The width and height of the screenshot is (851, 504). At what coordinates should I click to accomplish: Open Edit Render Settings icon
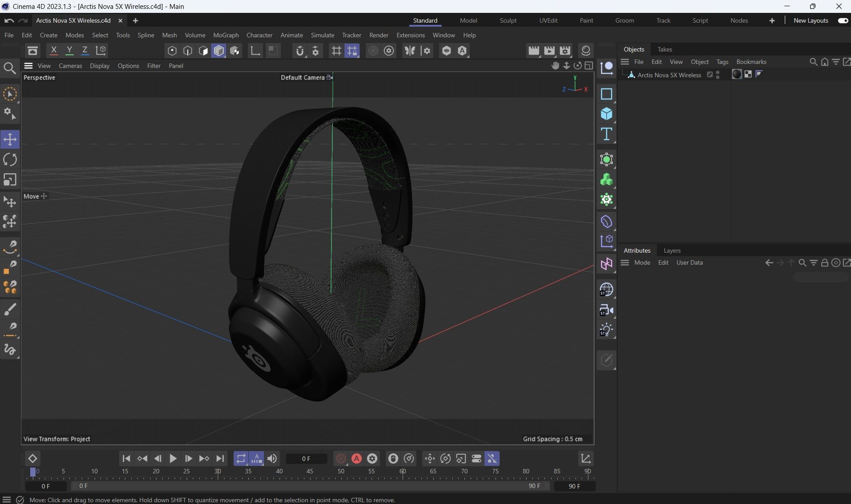coord(565,51)
